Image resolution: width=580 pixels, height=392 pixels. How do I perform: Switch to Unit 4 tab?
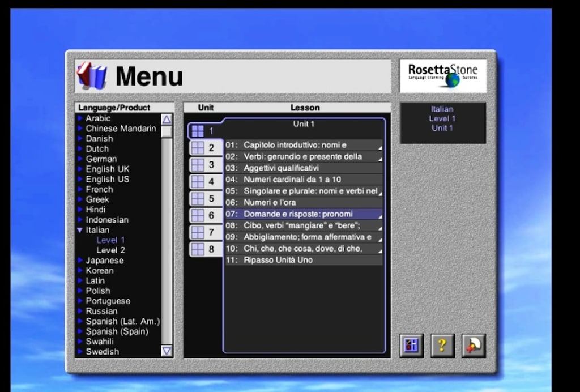click(205, 182)
